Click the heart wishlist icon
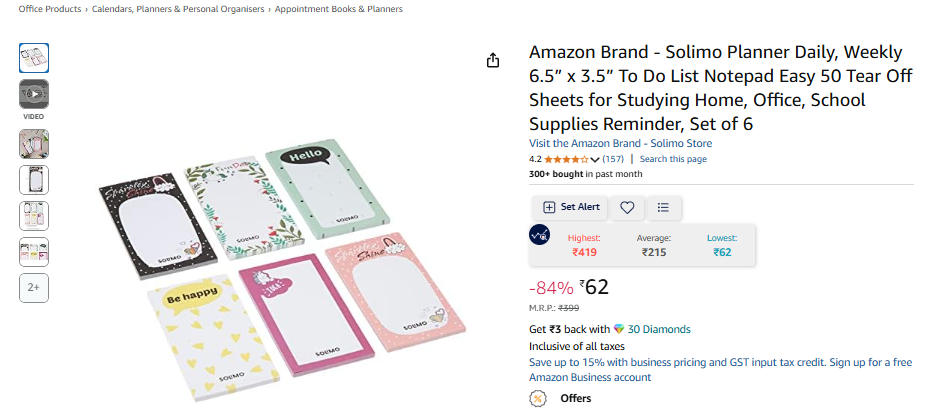This screenshot has height=411, width=928. pyautogui.click(x=627, y=207)
